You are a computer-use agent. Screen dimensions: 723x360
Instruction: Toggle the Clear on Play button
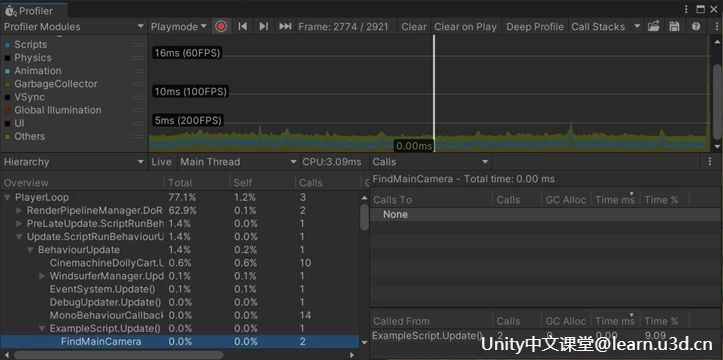click(x=465, y=27)
